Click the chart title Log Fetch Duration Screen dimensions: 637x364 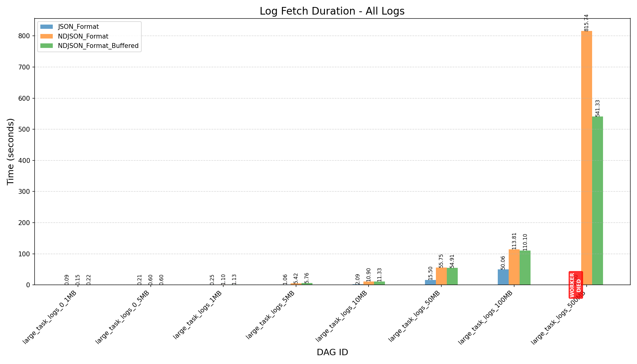point(332,11)
